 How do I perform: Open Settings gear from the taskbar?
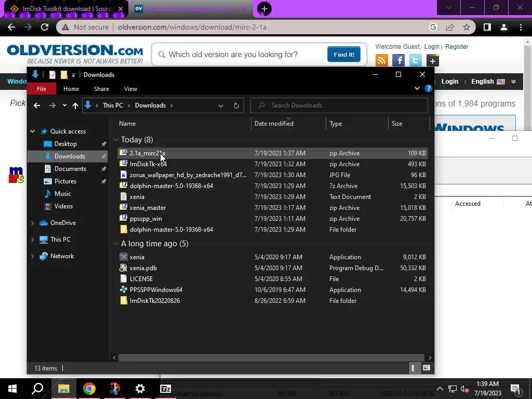pyautogui.click(x=140, y=389)
